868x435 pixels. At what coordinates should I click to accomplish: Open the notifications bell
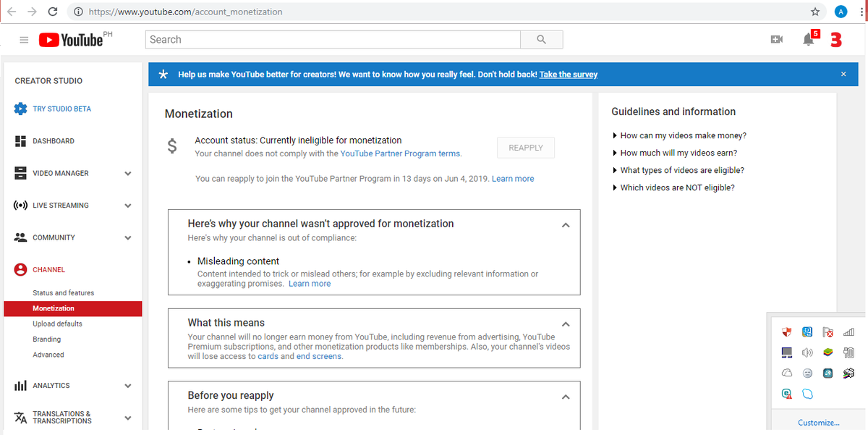[809, 40]
